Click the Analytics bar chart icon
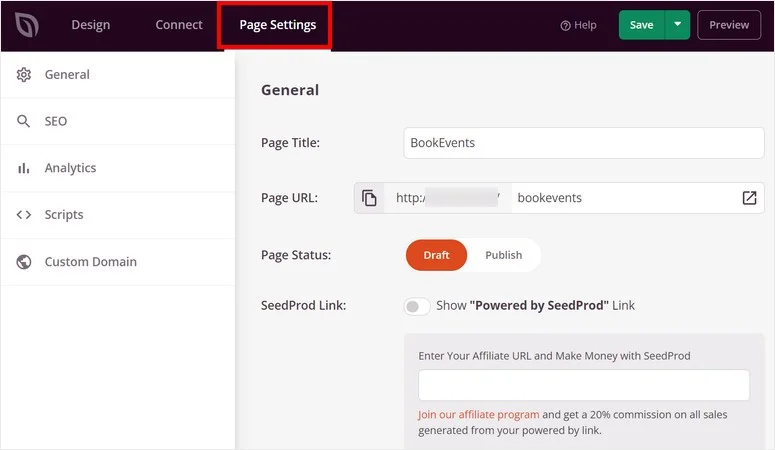The image size is (775, 450). 24,168
